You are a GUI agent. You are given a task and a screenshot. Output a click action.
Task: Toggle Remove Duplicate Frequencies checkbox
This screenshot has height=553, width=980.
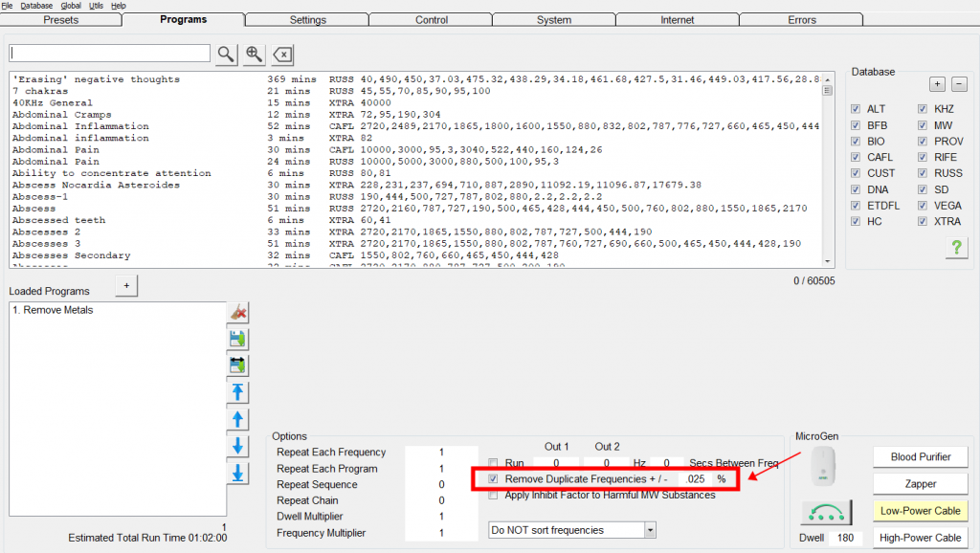(493, 478)
